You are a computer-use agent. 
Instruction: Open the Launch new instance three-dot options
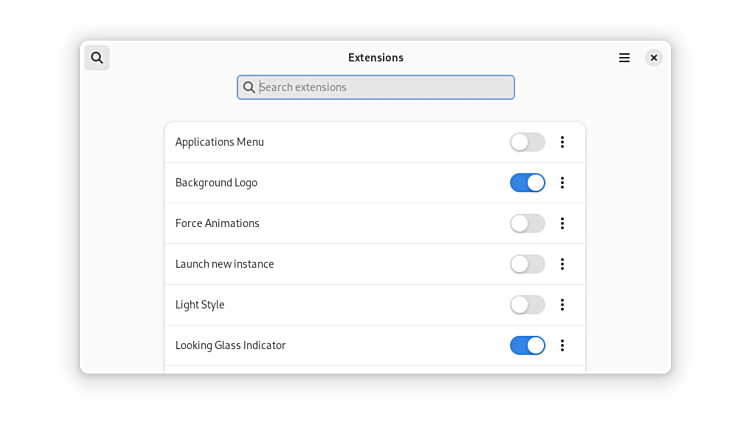pos(562,264)
